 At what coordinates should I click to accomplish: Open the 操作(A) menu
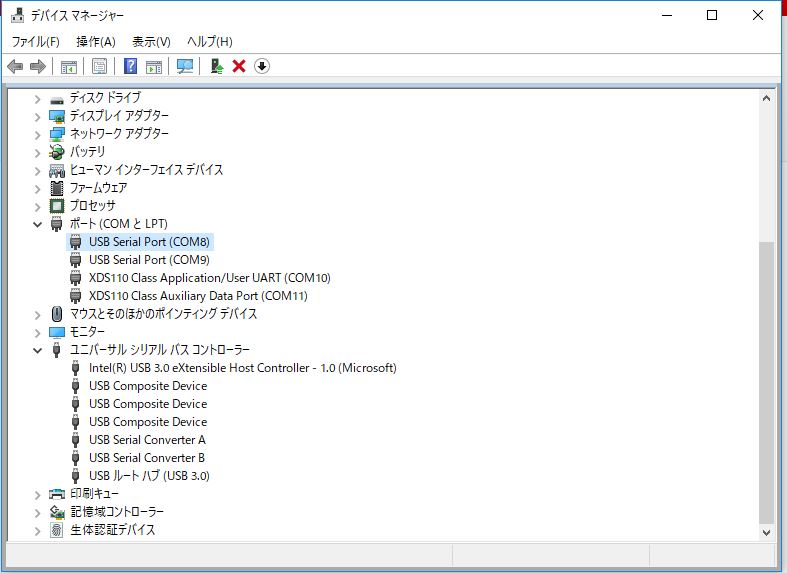pos(96,42)
